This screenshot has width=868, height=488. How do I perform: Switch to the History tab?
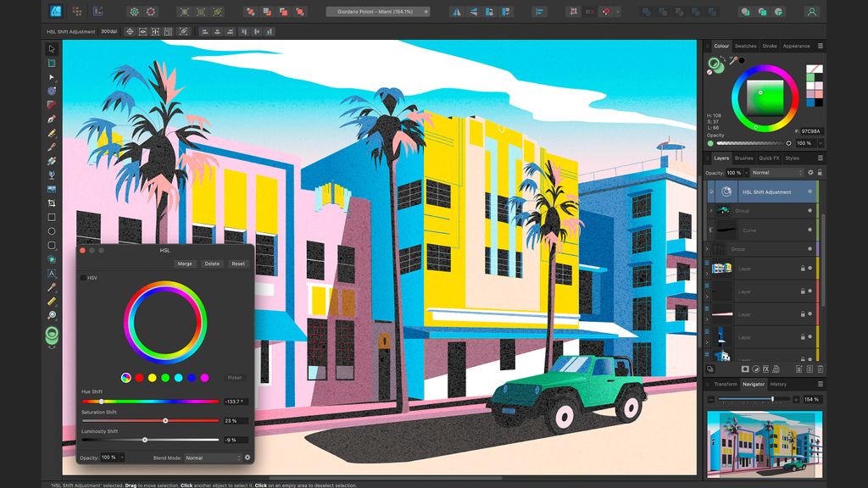pos(780,384)
